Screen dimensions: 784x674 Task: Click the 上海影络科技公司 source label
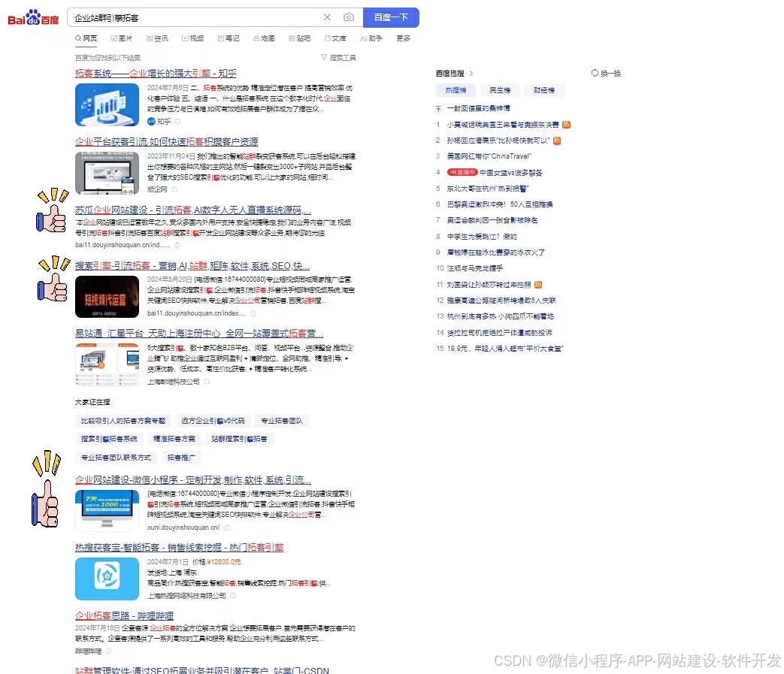coord(173,382)
